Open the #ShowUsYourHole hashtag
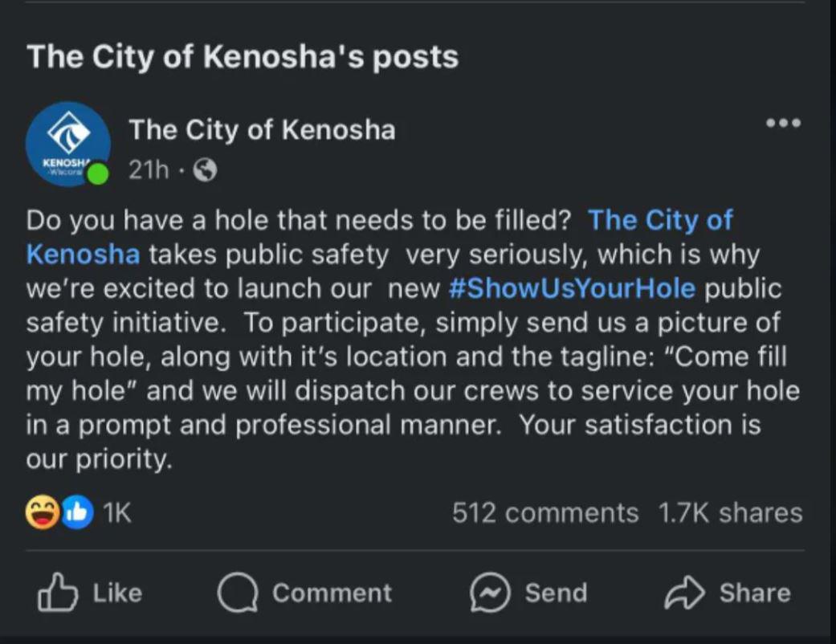 pyautogui.click(x=571, y=288)
